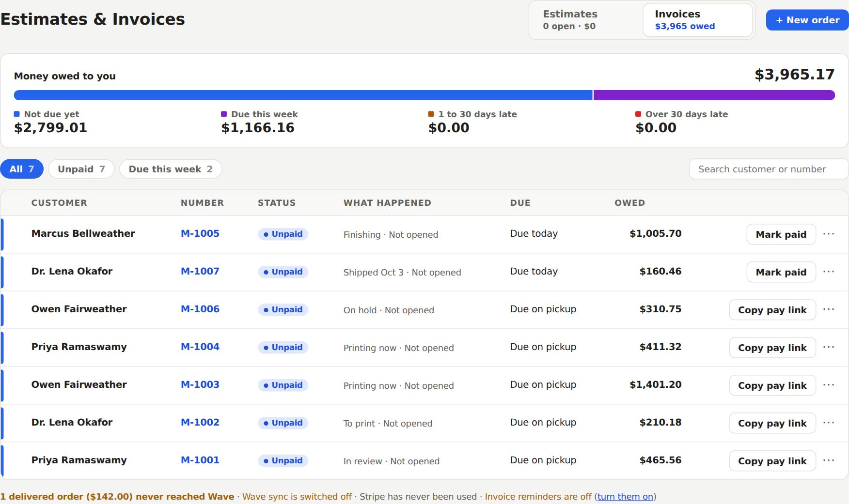
Task: Click 'Wave sync is switched off' notice
Action: coord(297,497)
